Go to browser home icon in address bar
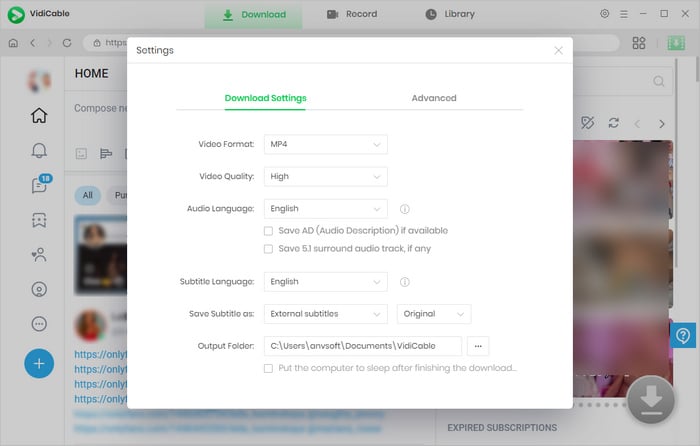The image size is (700, 446). (13, 43)
